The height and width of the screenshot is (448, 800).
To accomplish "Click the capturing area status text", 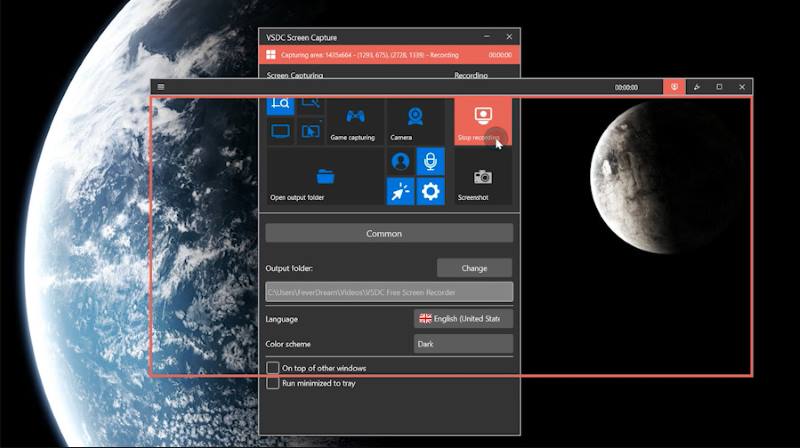I will [x=370, y=55].
